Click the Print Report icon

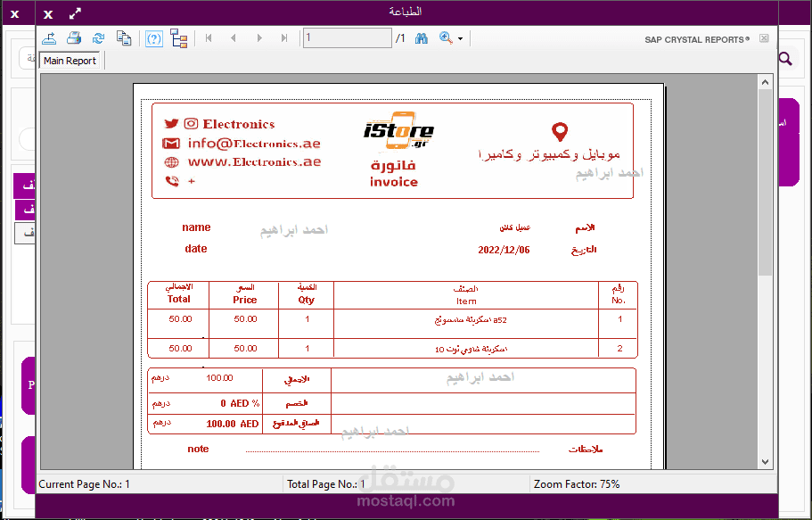coord(74,38)
